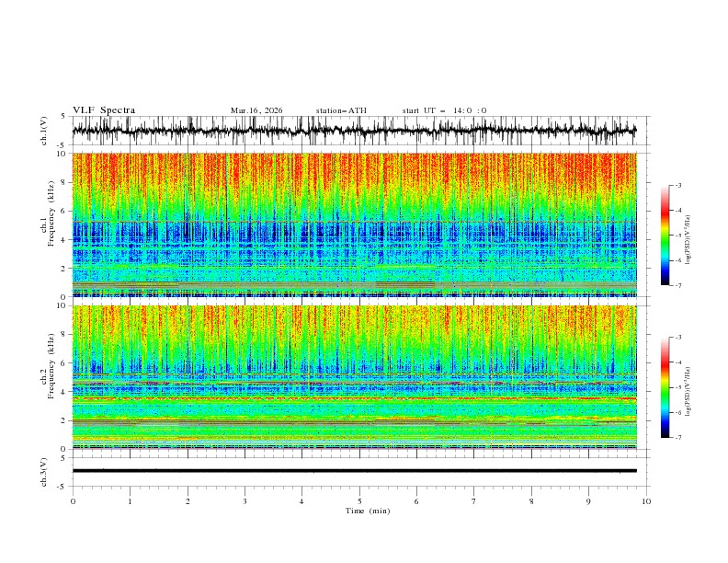
Task: Click the "VLF Spectra" plot title
Action: [x=104, y=110]
